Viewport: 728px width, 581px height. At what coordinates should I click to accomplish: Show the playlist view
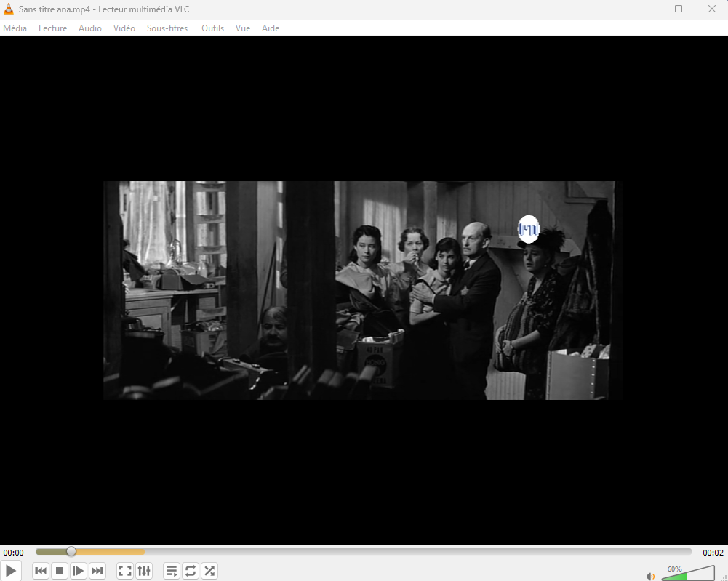coord(172,571)
